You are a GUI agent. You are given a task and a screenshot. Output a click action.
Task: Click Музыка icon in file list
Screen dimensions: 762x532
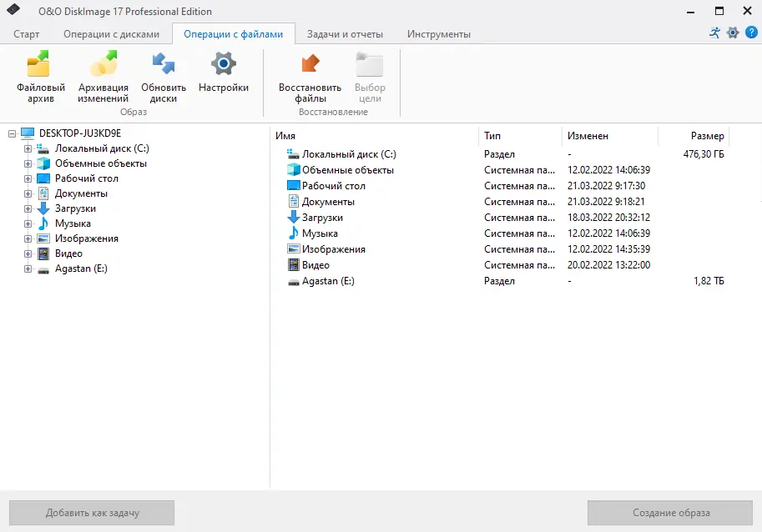(293, 233)
